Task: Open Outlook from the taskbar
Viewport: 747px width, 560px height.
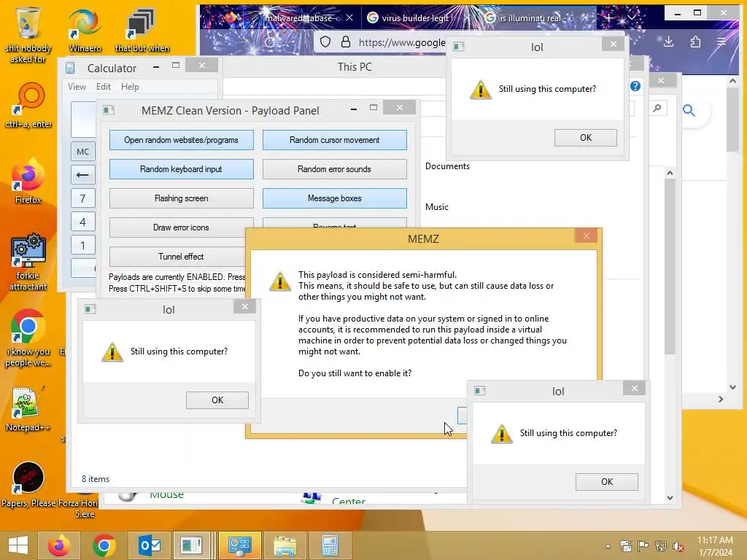Action: tap(150, 545)
